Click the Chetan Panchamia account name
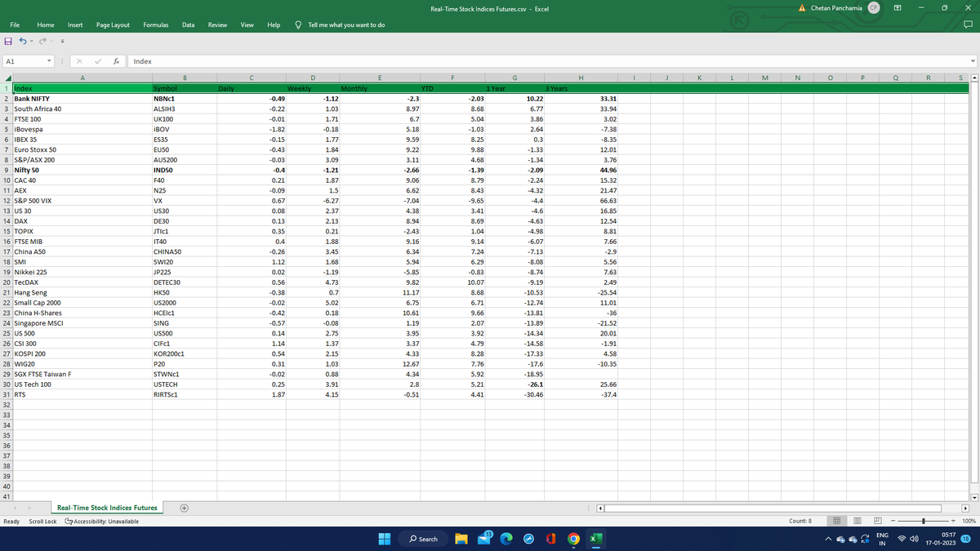980x551 pixels. click(x=836, y=8)
